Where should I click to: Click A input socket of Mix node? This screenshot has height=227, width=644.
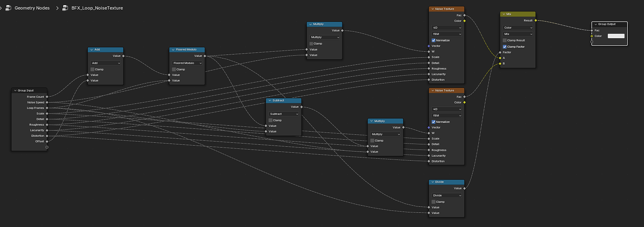point(500,58)
